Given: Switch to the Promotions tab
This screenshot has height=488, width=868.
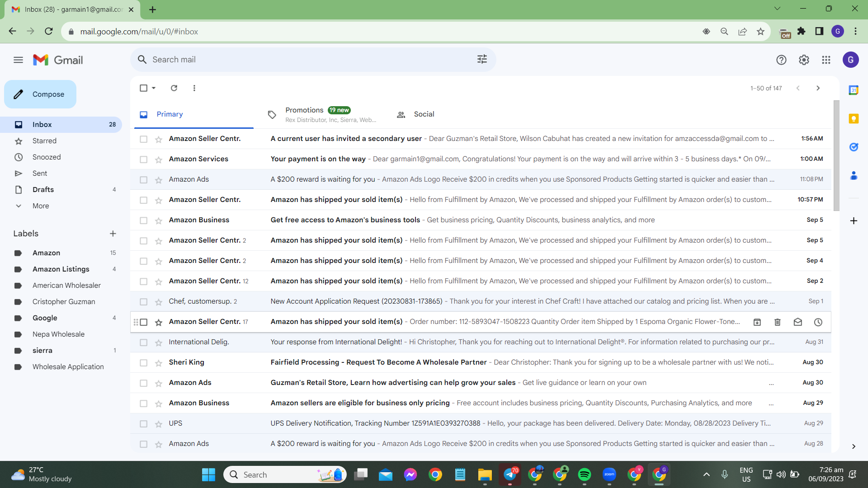Looking at the screenshot, I should [x=322, y=114].
